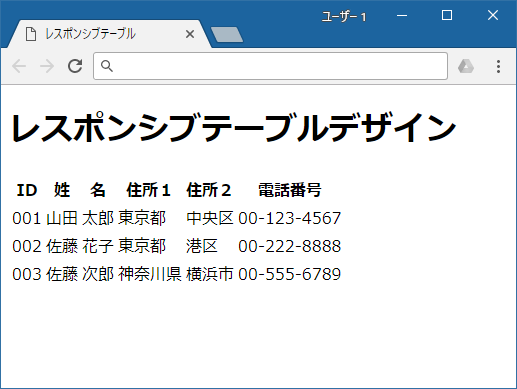Click the cell 太郎
The height and width of the screenshot is (389, 517).
click(x=98, y=218)
